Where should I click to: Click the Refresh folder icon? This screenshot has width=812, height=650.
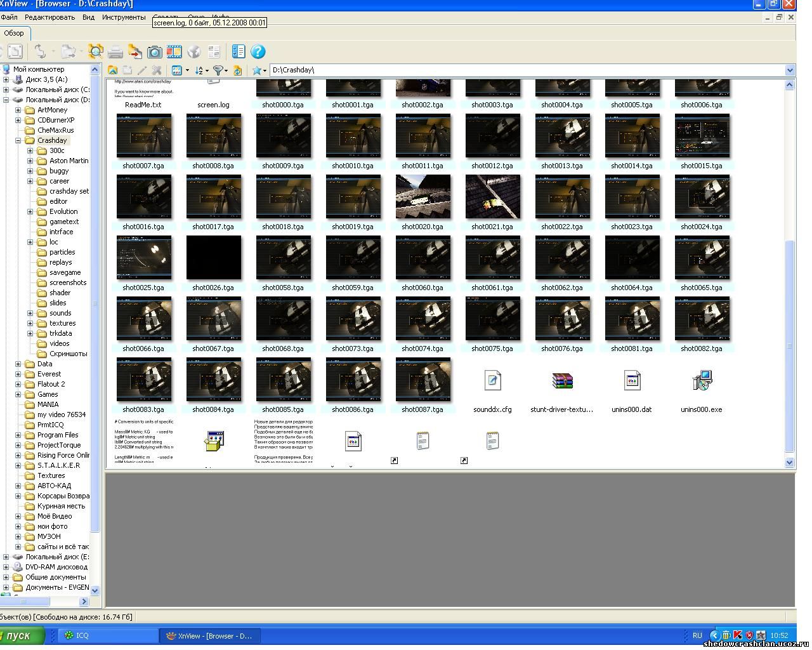237,70
